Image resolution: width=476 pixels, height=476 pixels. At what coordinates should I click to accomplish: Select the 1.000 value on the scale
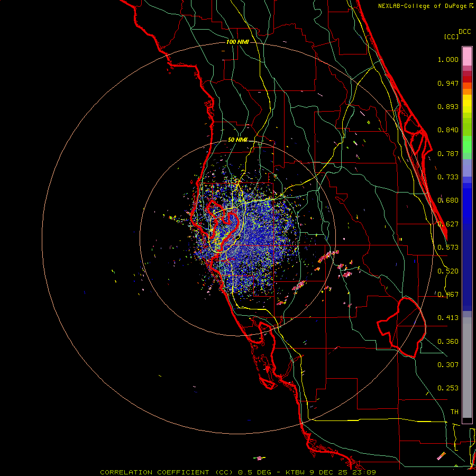coord(448,59)
